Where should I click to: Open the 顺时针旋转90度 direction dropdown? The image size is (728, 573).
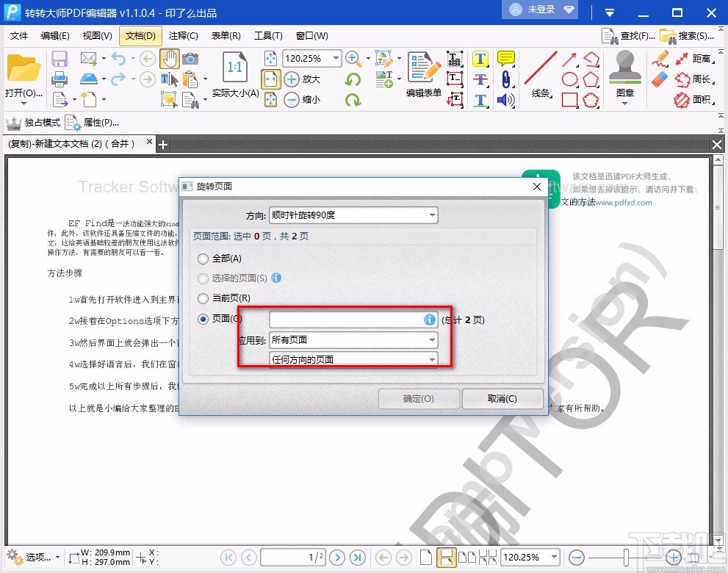click(353, 215)
